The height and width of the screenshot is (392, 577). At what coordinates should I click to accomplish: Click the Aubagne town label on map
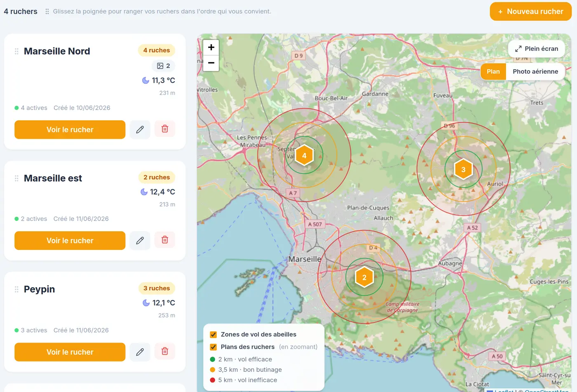pyautogui.click(x=450, y=263)
